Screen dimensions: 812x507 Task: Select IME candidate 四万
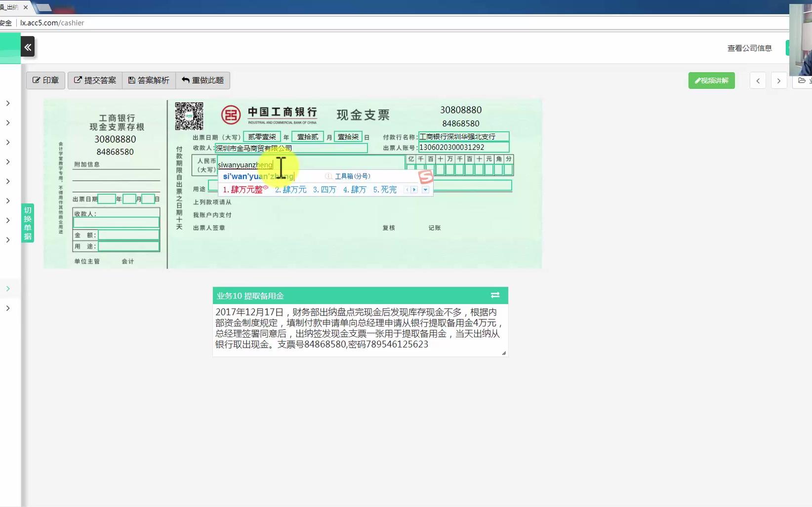click(x=325, y=190)
